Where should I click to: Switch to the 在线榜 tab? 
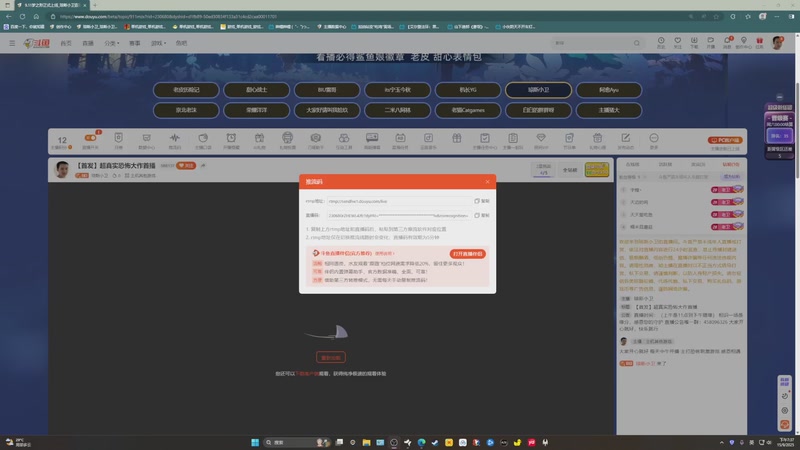pyautogui.click(x=633, y=164)
